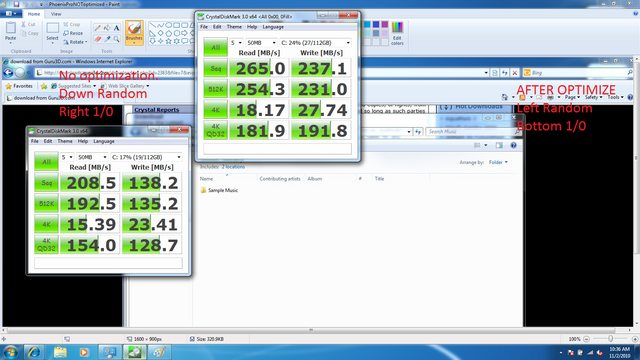This screenshot has height=360, width=640.
Task: Open File menu in CrystalDiskMark C: 24% window
Action: 204,27
